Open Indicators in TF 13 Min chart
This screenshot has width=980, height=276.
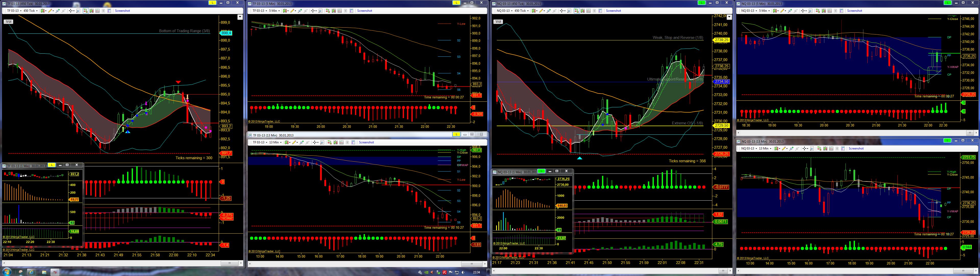point(341,142)
